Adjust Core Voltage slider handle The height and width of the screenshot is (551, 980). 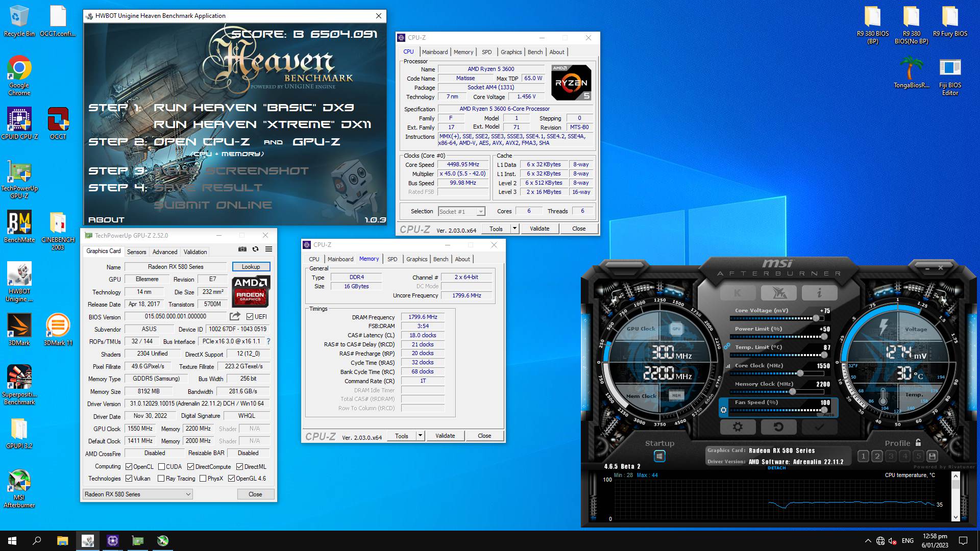816,318
